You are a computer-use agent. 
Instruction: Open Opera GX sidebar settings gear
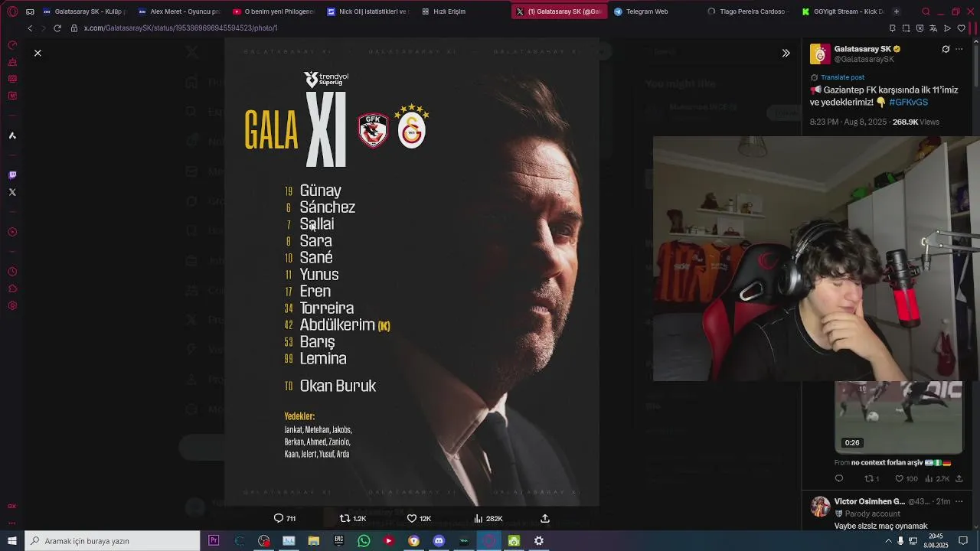(12, 305)
